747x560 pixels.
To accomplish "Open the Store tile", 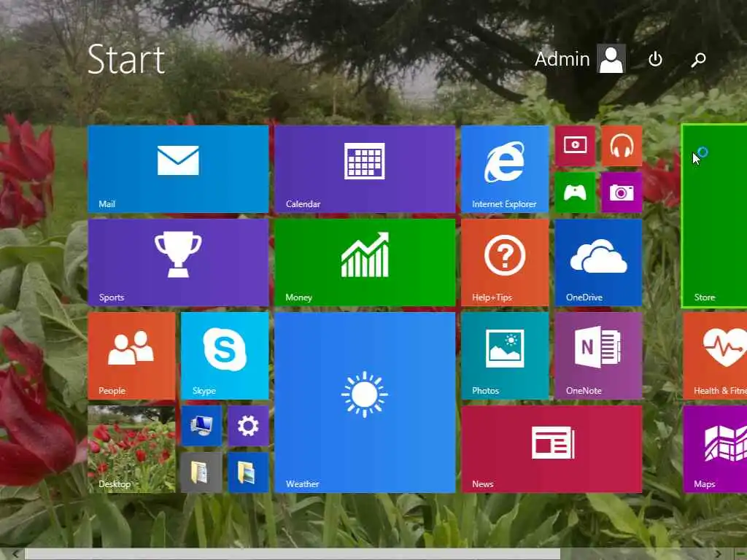I will tap(715, 216).
